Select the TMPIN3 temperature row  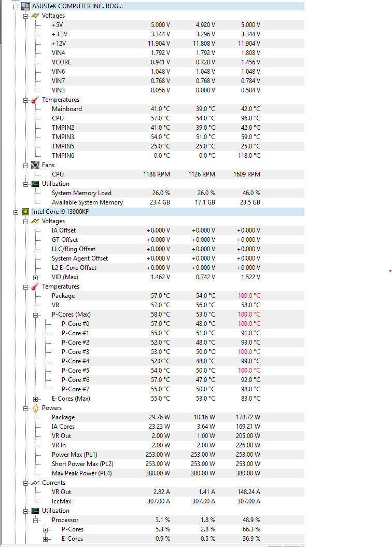177,137
